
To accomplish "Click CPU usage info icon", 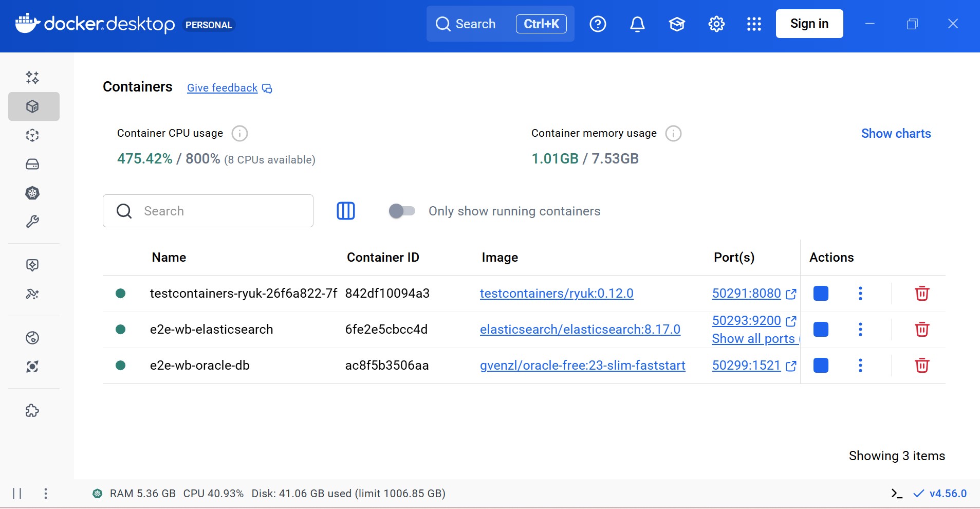I will [239, 134].
